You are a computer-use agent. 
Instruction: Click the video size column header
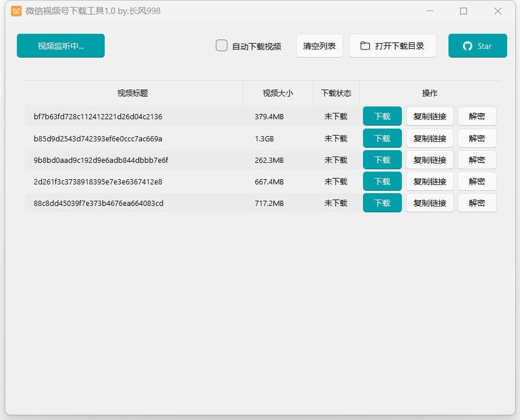pos(278,93)
